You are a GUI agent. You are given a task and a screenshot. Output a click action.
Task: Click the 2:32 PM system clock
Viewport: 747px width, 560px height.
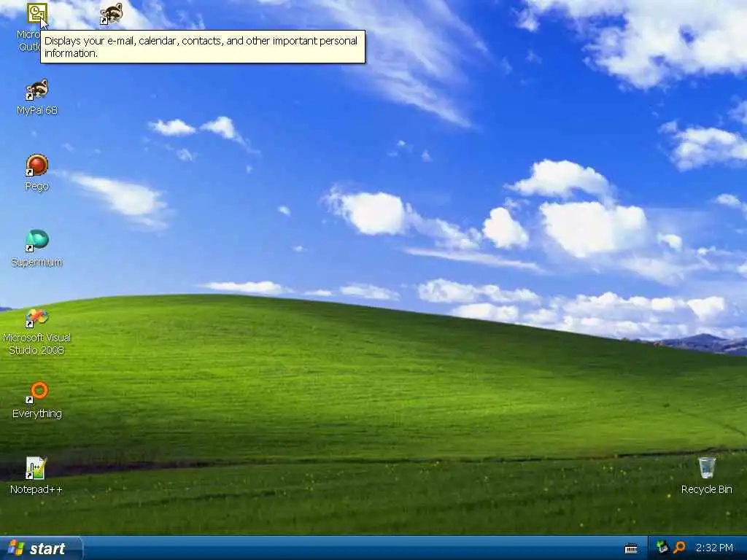point(714,548)
